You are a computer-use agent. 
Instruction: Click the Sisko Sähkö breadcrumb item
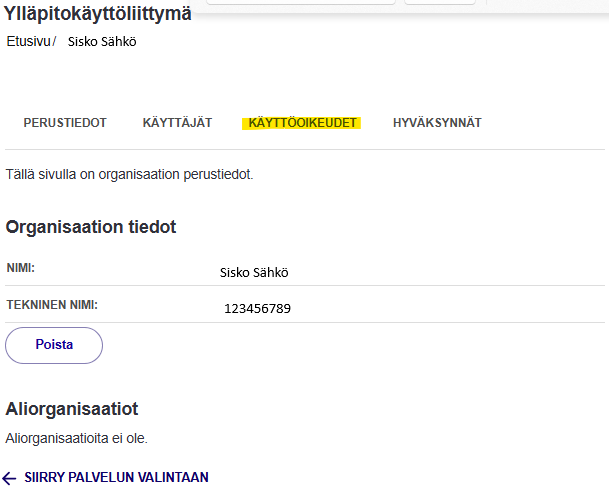pos(101,42)
